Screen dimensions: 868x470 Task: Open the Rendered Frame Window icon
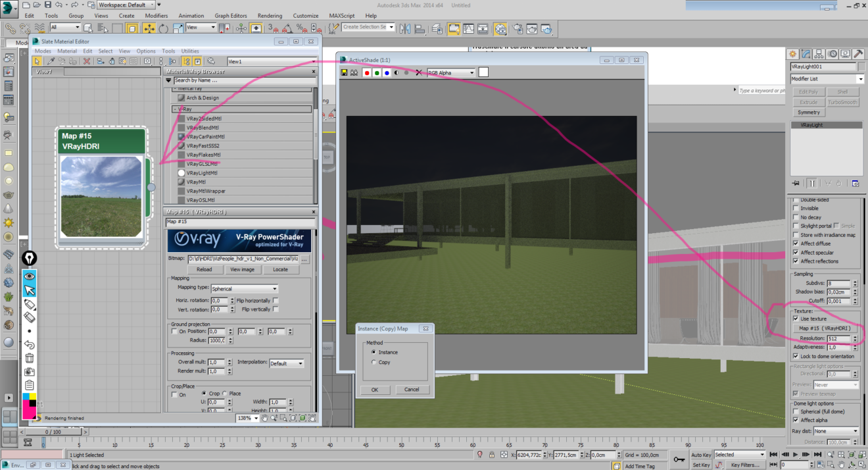(x=531, y=28)
